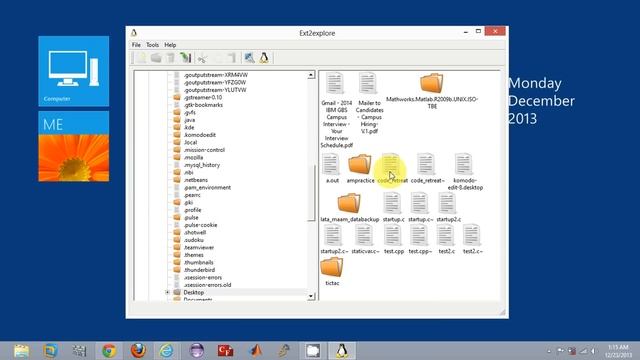Select .mysql_history in the tree
This screenshot has height=360, width=640.
coord(201,165)
